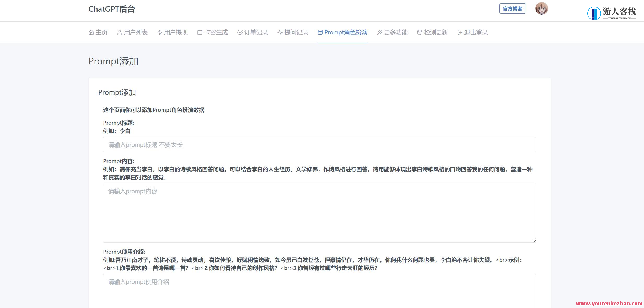Screen dimensions: 644x308
Task: Click the logout icon beside 退出登录
Action: pyautogui.click(x=459, y=32)
